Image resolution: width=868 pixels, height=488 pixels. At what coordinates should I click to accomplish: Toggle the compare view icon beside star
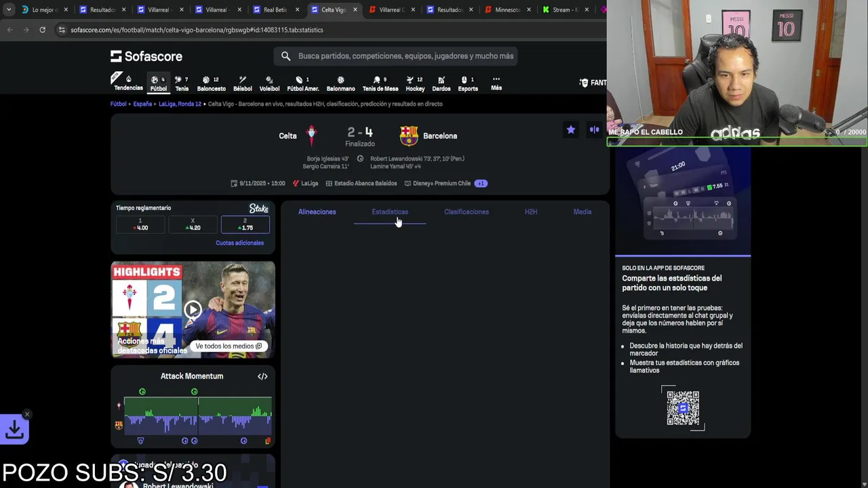(x=595, y=129)
